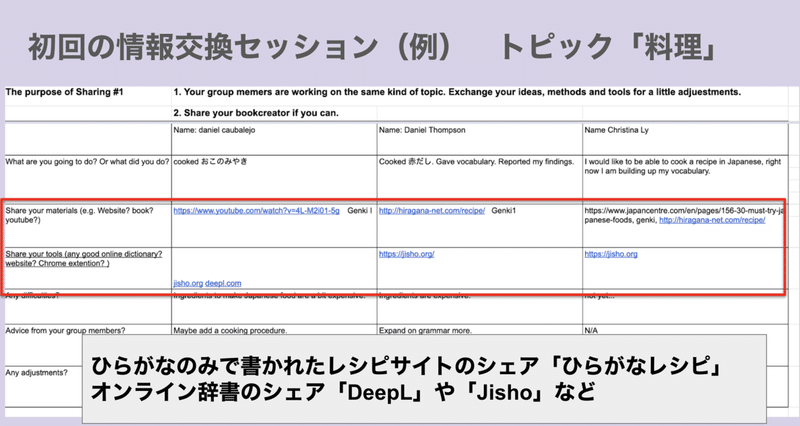Open jisho.org link in daniel caubalejo column
Screen dimensions: 800x426
pos(188,283)
